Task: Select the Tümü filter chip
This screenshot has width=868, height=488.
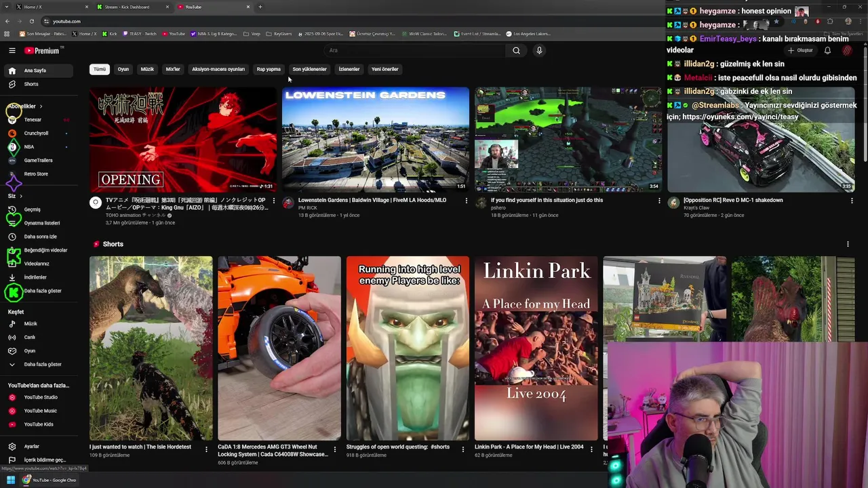Action: pyautogui.click(x=100, y=69)
